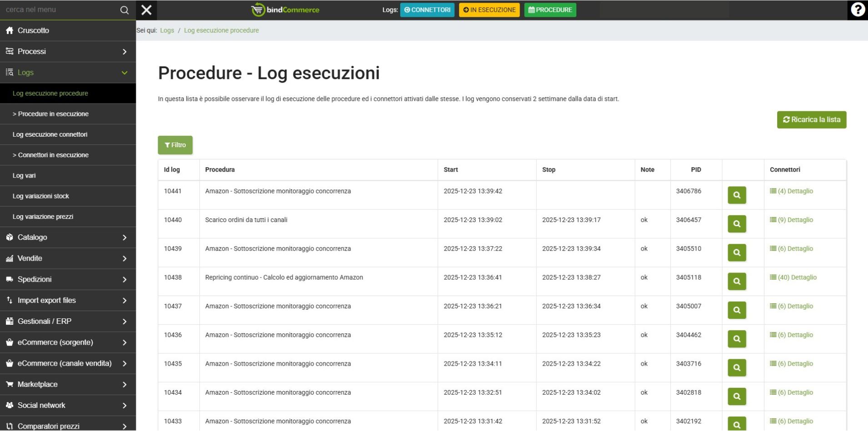Expand the Catalogo menu
The height and width of the screenshot is (431, 868).
68,238
